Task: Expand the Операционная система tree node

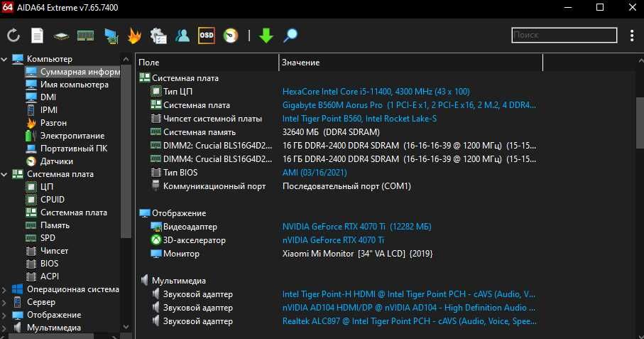Action: 4,290
